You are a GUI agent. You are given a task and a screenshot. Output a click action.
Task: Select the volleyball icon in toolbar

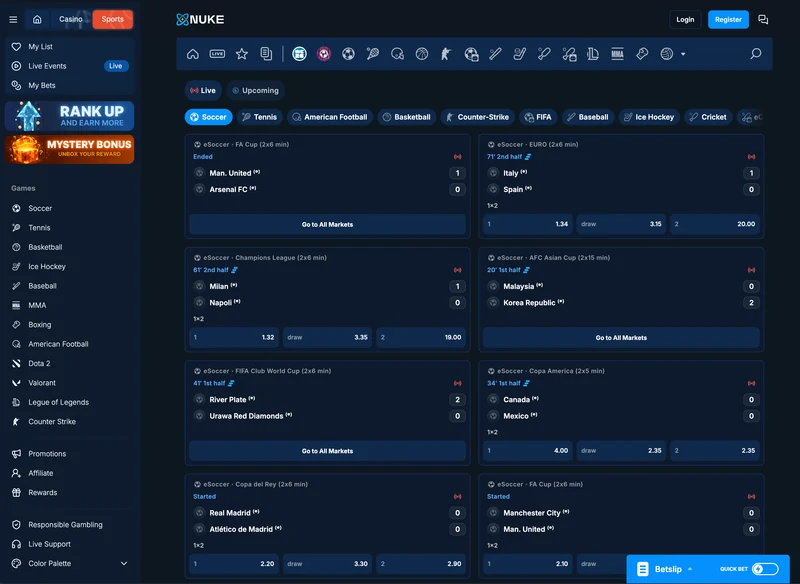pyautogui.click(x=666, y=54)
